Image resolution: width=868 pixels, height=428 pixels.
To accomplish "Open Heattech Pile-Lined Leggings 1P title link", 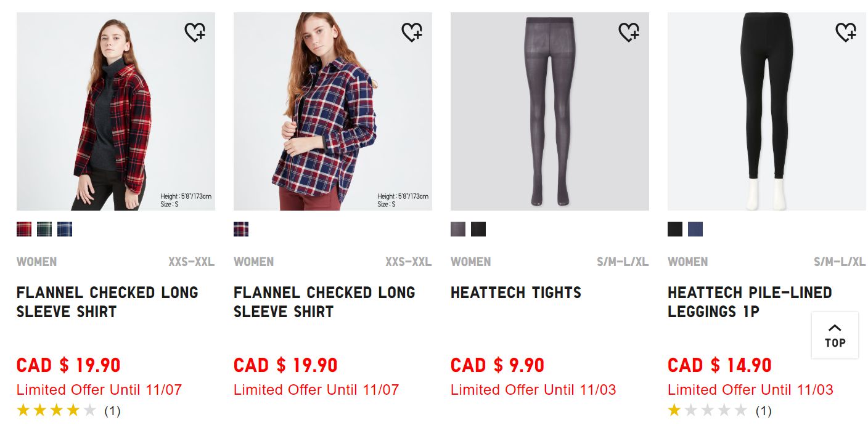I will click(749, 302).
